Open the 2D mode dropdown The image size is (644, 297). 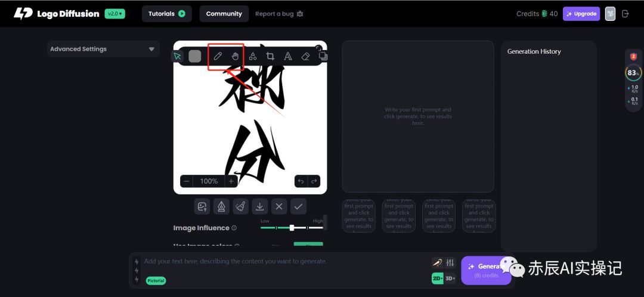pos(438,278)
